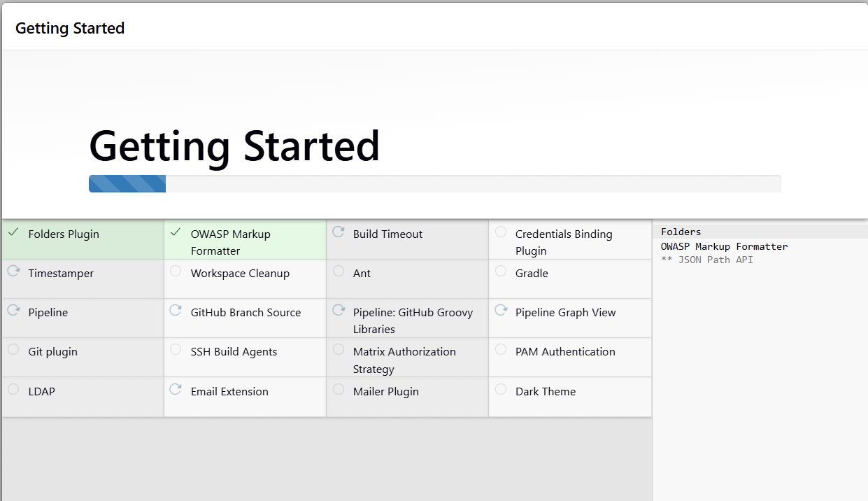868x501 pixels.
Task: Click the Mailer Plugin pending circle
Action: [x=338, y=389]
